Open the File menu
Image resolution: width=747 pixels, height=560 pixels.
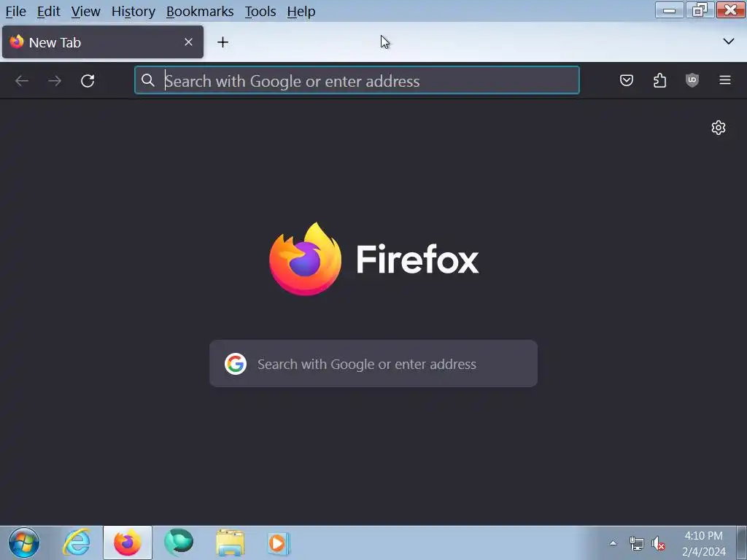(x=16, y=11)
